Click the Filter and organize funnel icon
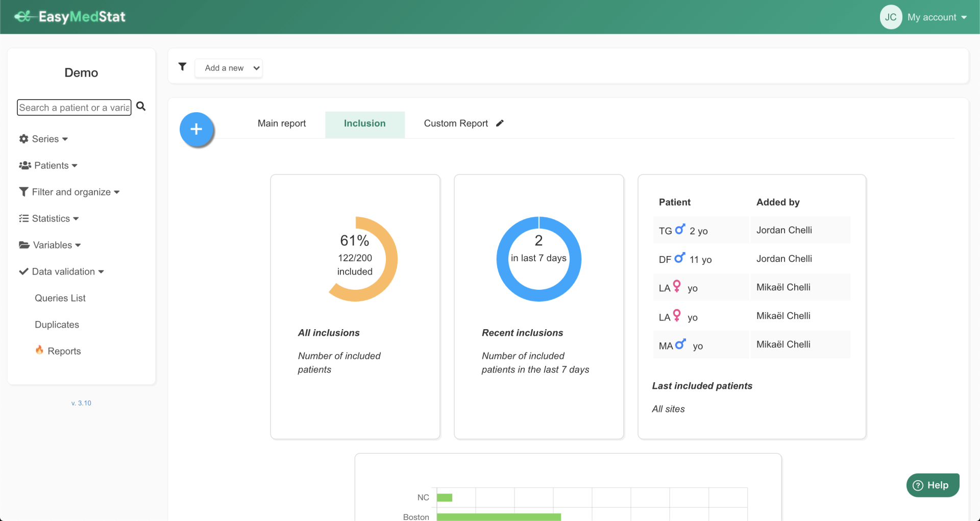 coord(23,192)
